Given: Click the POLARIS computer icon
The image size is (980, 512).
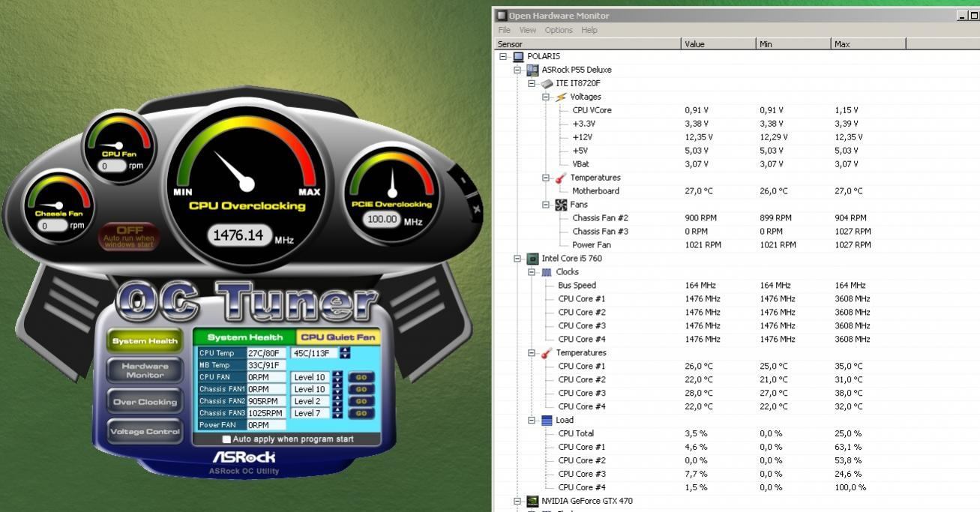Looking at the screenshot, I should pos(518,56).
